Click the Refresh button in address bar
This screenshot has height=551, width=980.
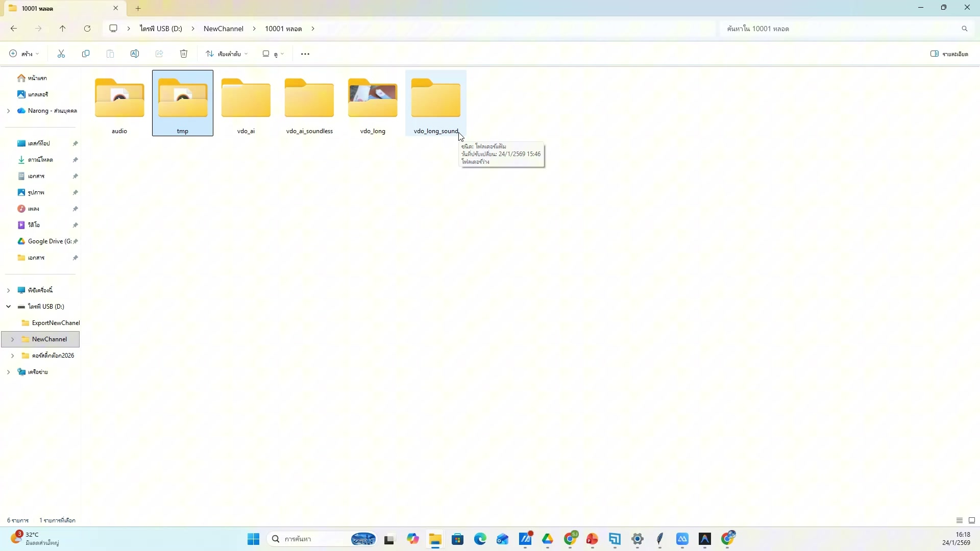(87, 29)
